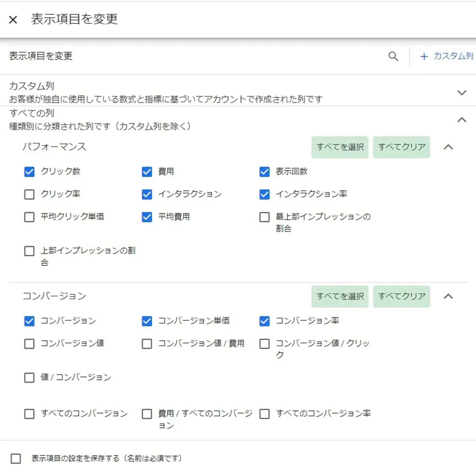476x474 pixels.
Task: Enable the コンバージョン値 column
Action: 29,343
